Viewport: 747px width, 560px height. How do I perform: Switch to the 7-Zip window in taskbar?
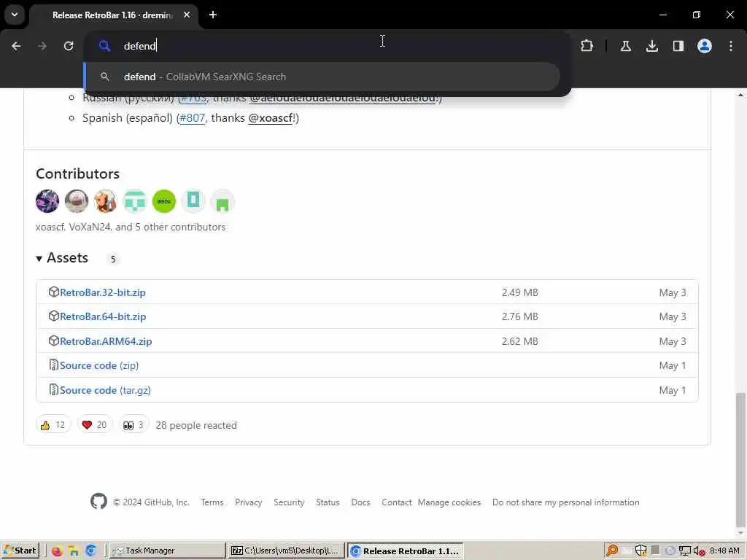tap(286, 551)
